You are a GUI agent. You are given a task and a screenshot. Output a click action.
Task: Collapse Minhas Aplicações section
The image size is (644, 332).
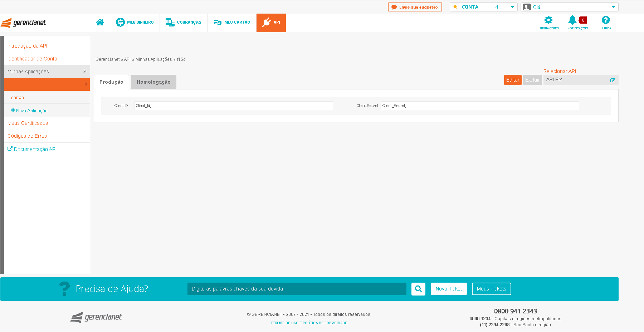point(84,72)
